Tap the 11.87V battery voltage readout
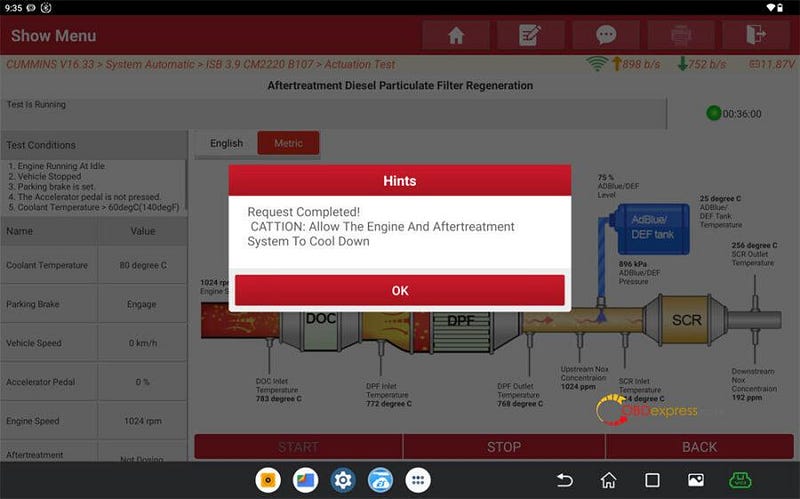800x499 pixels. 772,64
